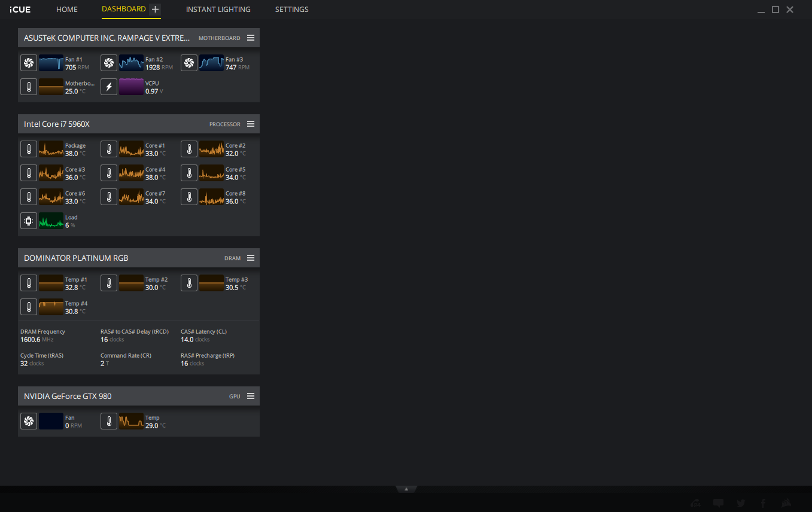Add a dashboard widget with plus button

155,9
